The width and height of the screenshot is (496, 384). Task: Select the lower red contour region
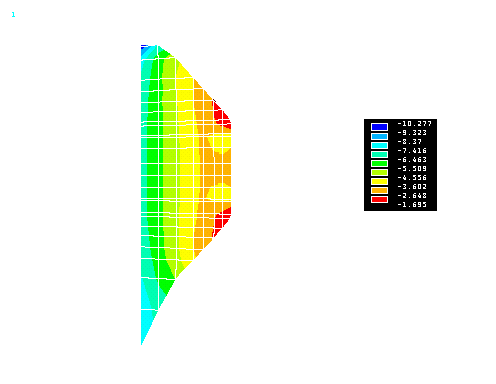[221, 220]
